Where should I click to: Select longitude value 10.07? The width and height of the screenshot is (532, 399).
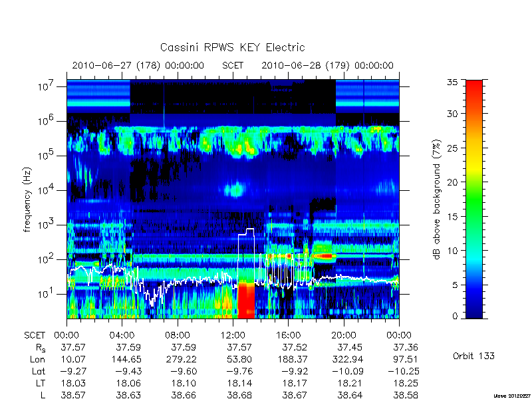click(x=73, y=359)
